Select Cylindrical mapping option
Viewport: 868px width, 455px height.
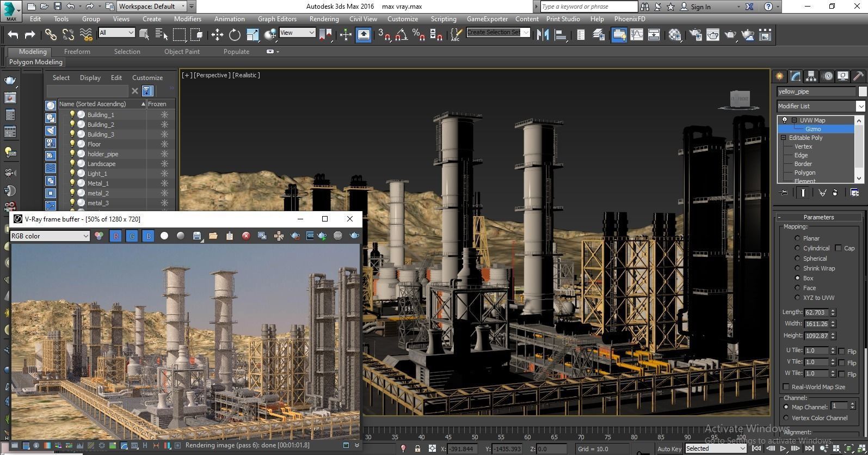[797, 248]
